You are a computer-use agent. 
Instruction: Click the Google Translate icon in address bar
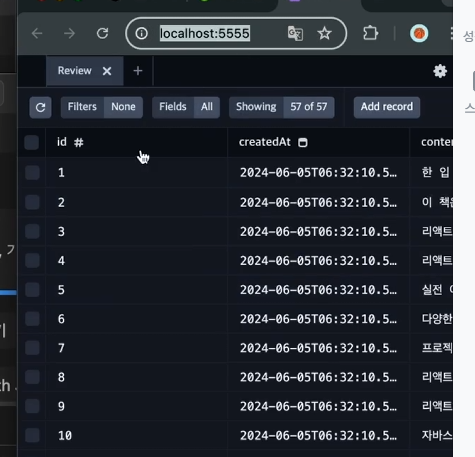click(x=295, y=33)
